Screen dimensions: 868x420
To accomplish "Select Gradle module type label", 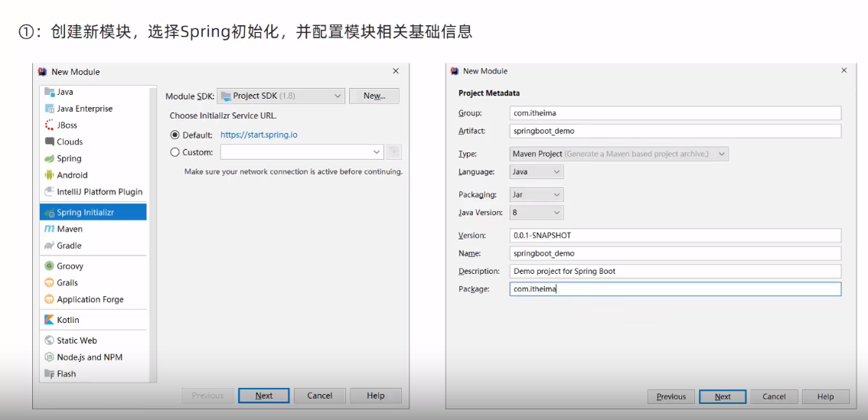I will coord(69,245).
